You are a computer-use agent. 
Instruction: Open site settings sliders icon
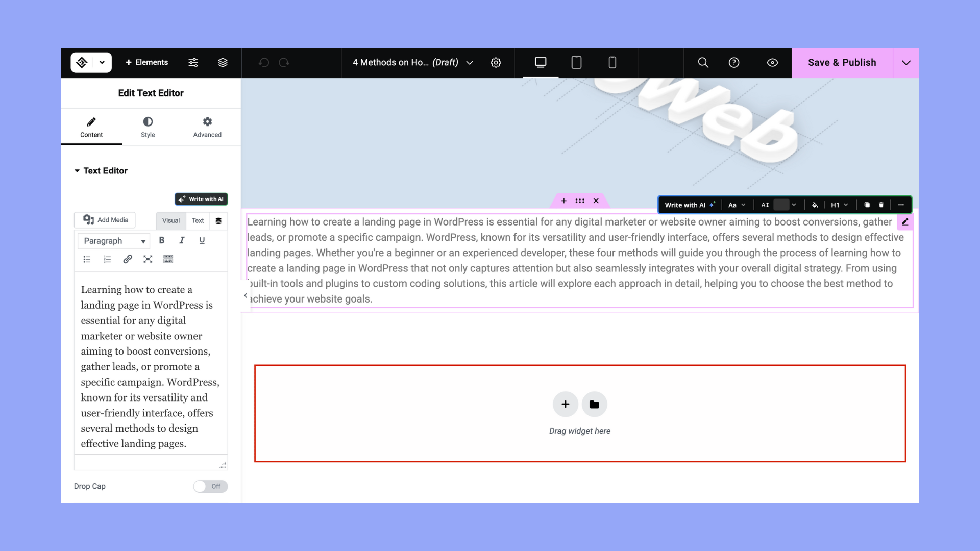click(193, 62)
